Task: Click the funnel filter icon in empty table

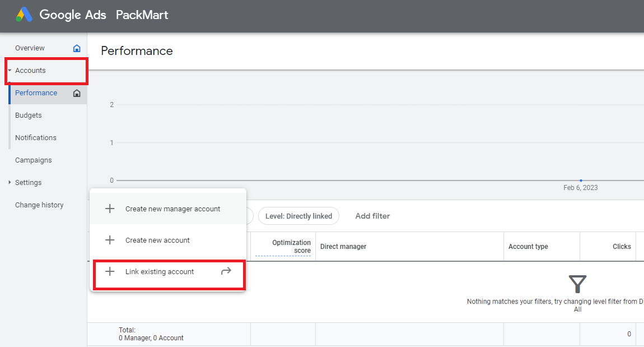Action: click(x=577, y=284)
